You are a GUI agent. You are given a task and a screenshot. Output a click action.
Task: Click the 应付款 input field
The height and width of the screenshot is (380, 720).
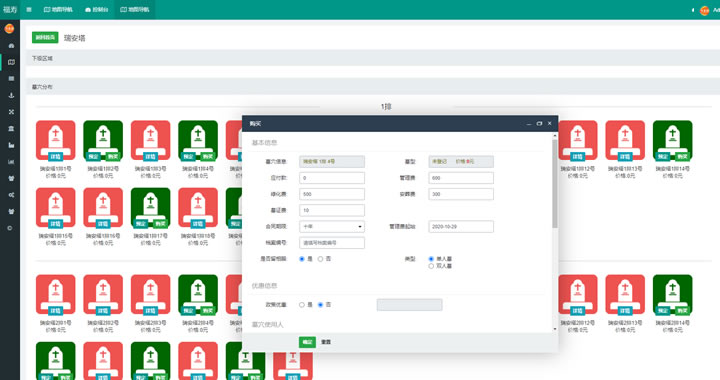pyautogui.click(x=332, y=178)
